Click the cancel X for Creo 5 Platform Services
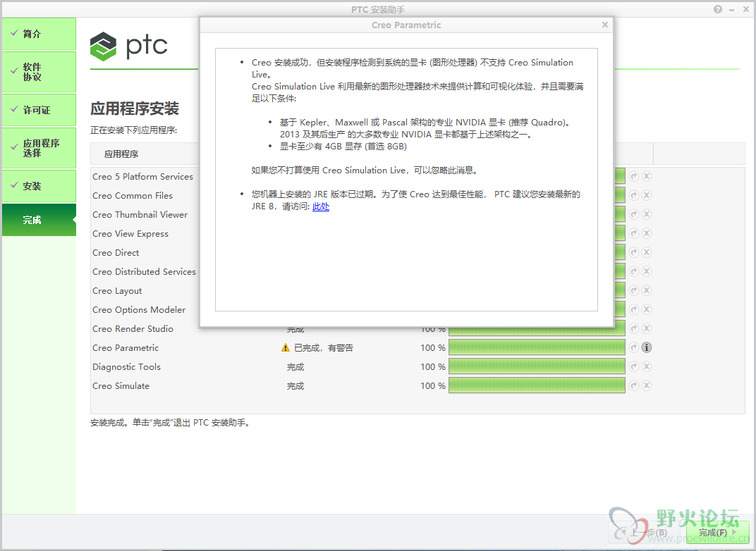The width and height of the screenshot is (756, 551). (x=647, y=176)
